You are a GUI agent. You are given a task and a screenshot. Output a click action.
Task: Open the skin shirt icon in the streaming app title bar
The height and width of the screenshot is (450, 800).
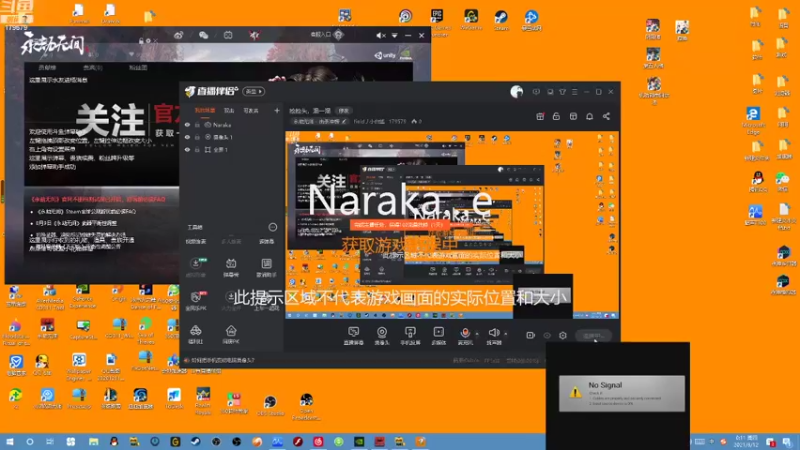point(562,92)
